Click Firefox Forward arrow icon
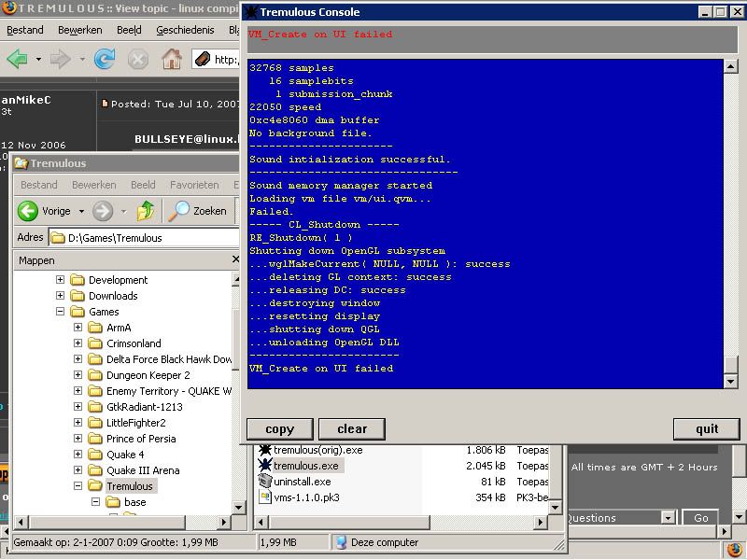Viewport: 747px width, 560px height. 60,59
